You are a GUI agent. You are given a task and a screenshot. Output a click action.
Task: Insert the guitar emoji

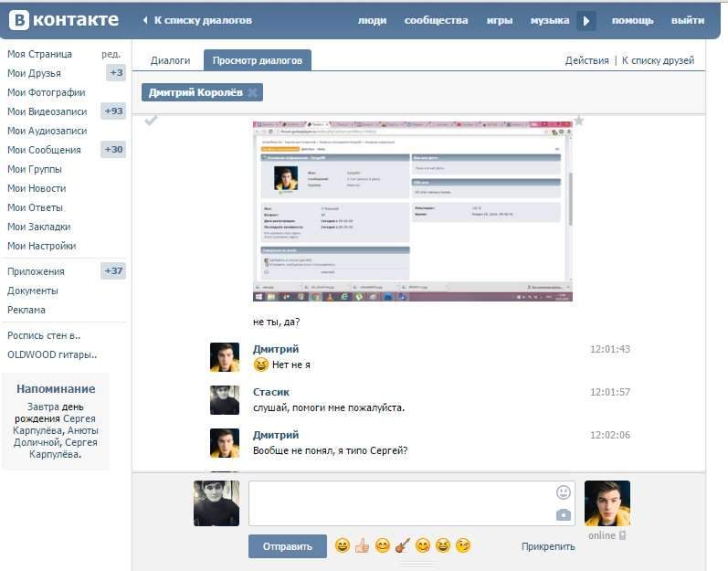[x=403, y=545]
